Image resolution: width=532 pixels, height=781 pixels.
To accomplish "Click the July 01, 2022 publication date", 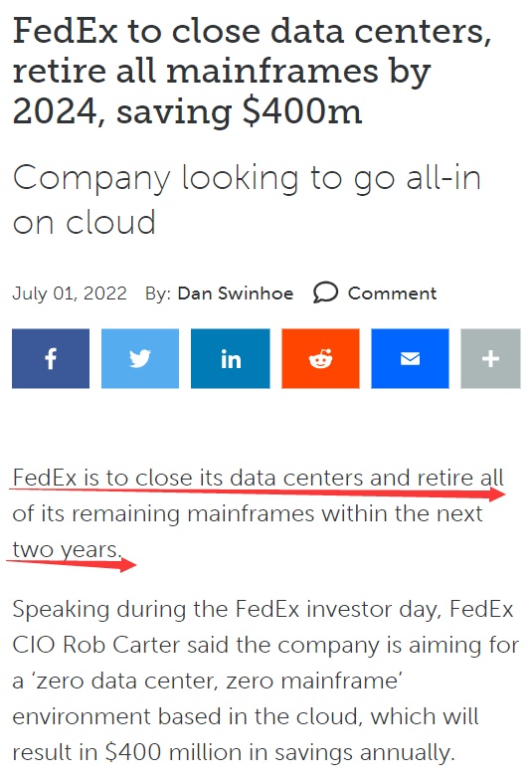I will point(70,293).
